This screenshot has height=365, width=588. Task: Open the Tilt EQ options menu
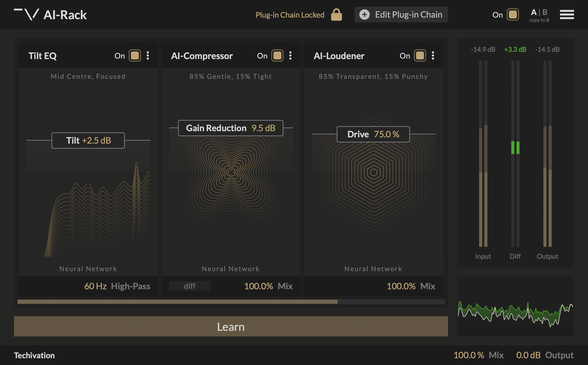coord(148,55)
